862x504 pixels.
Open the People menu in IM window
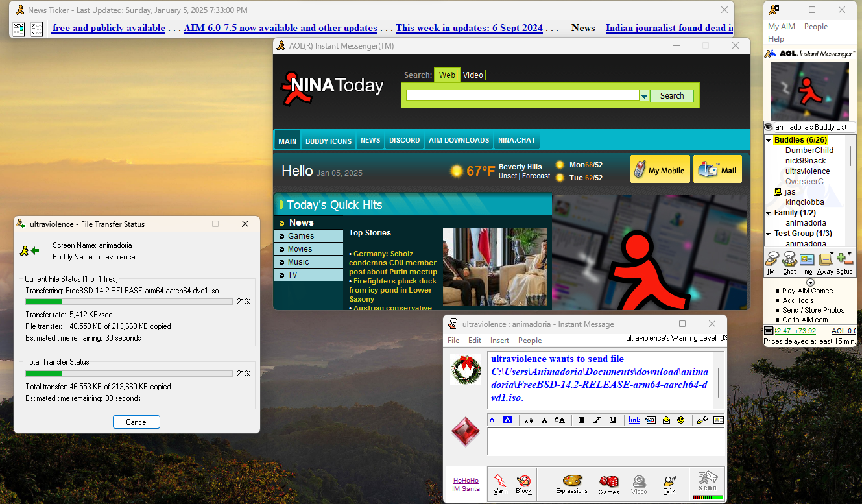pos(530,341)
